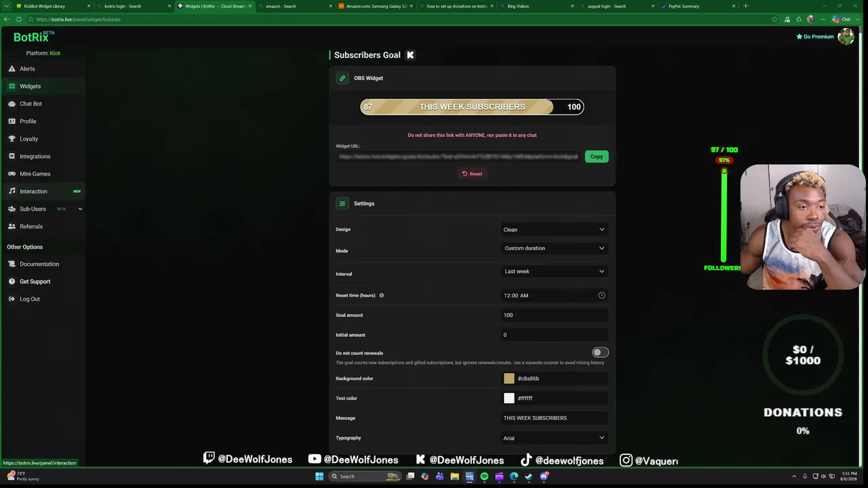Click Get Support label in sidebar
868x488 pixels.
pos(35,281)
